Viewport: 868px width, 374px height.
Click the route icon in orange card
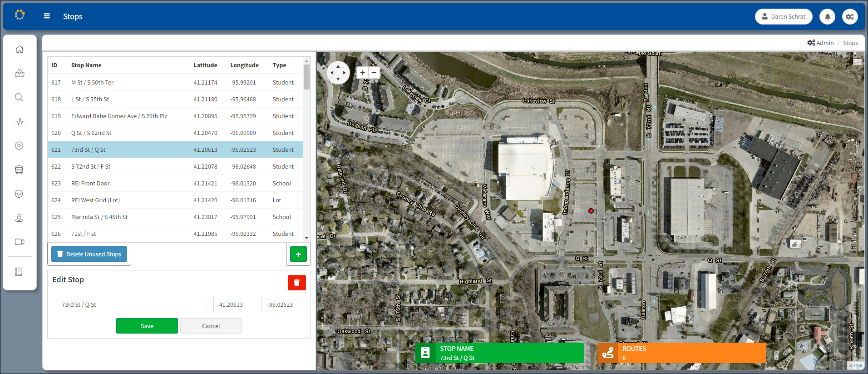608,353
